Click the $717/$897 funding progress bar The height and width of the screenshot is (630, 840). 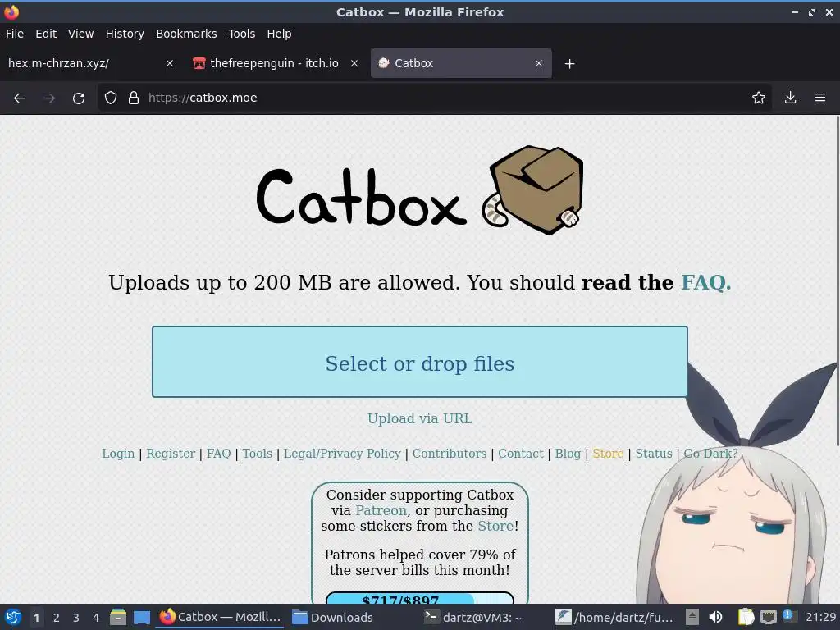[420, 598]
